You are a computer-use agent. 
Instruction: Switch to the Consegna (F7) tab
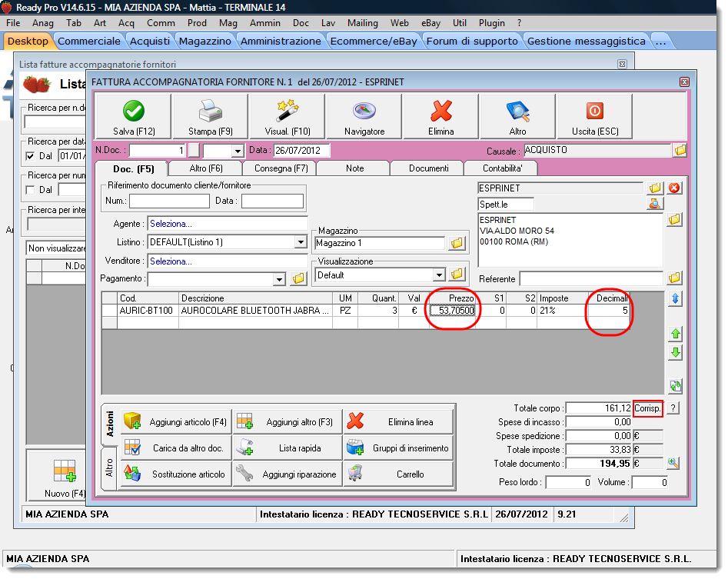tap(278, 168)
